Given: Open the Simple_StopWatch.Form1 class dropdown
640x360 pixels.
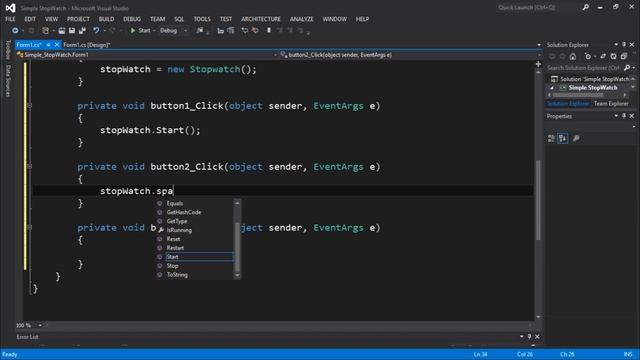Looking at the screenshot, I should [147, 55].
